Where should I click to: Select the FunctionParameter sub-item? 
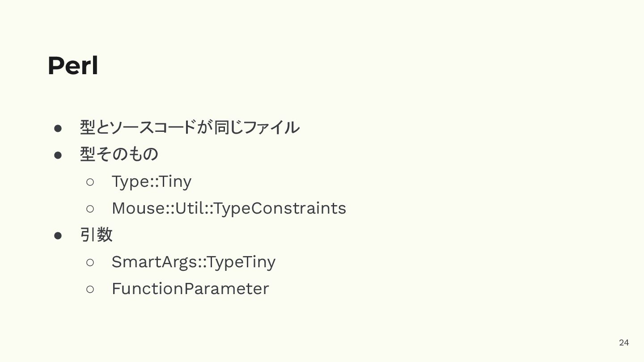(x=190, y=289)
